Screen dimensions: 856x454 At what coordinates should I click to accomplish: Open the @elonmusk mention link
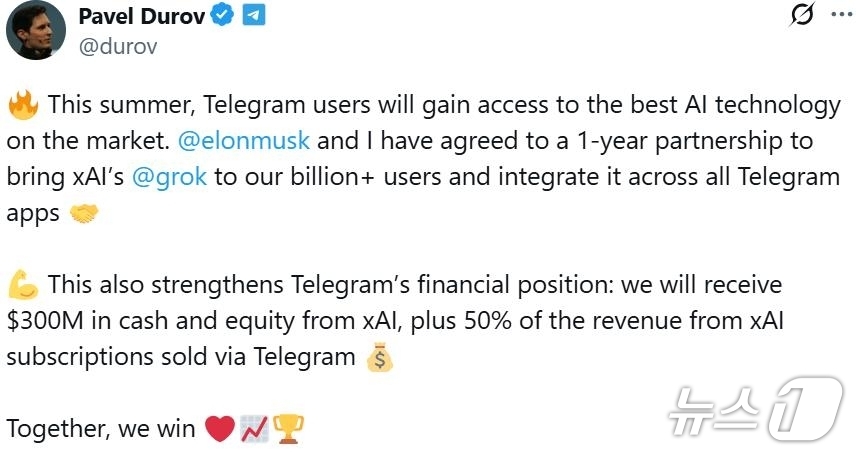[244, 141]
